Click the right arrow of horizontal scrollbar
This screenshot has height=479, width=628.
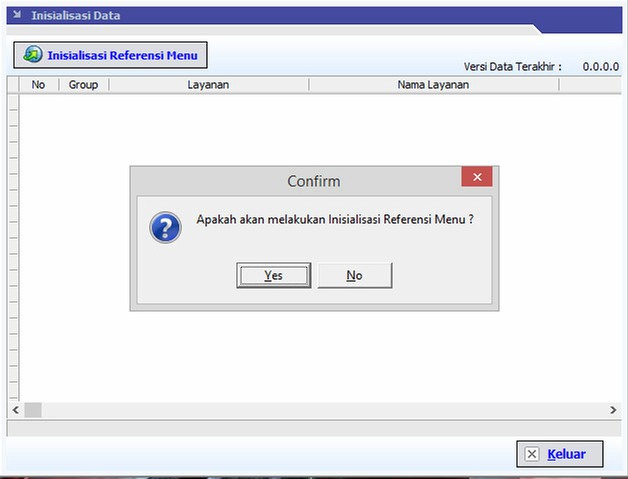pyautogui.click(x=613, y=410)
